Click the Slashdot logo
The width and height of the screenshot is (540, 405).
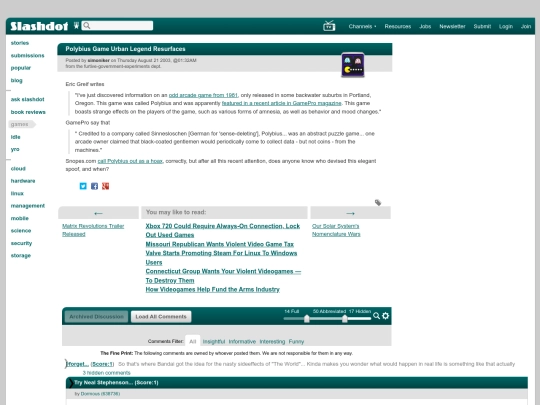click(x=39, y=26)
